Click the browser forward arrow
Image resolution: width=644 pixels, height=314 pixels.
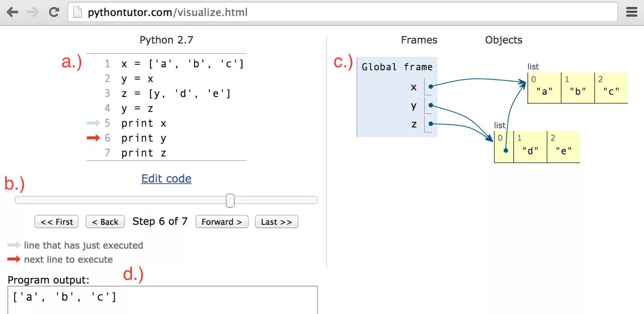point(33,12)
